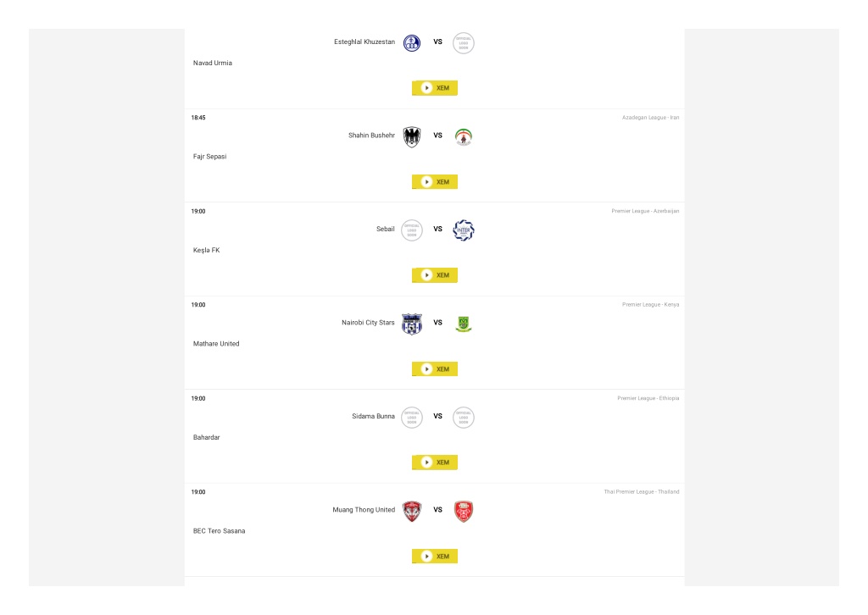Viewport: 868px width, 615px height.
Task: Click the Shahin Bushehr eagle crest
Action: [x=411, y=136]
